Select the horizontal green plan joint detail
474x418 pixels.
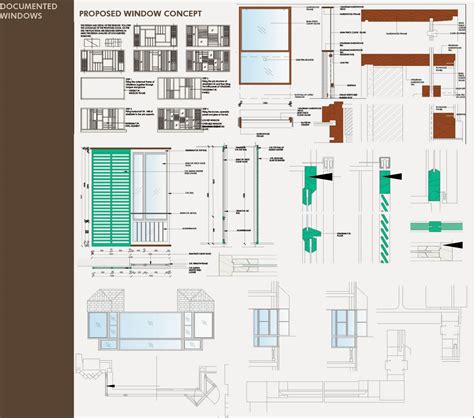point(436,226)
